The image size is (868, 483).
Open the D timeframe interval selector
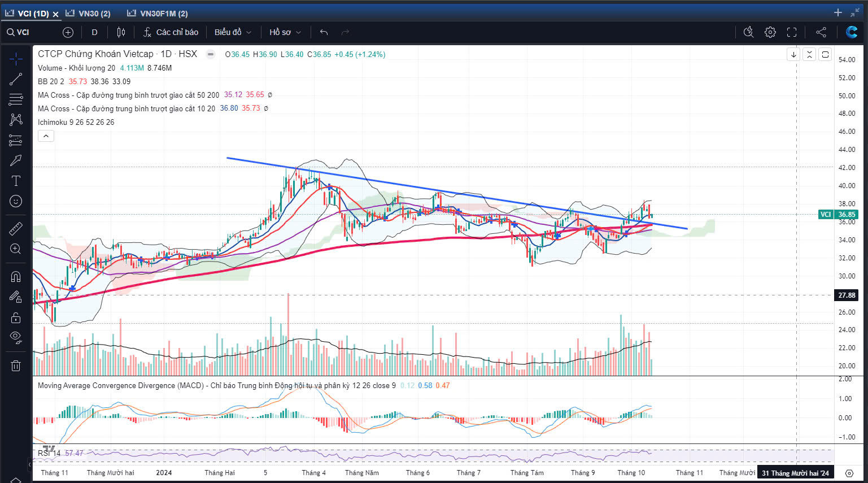click(x=94, y=32)
